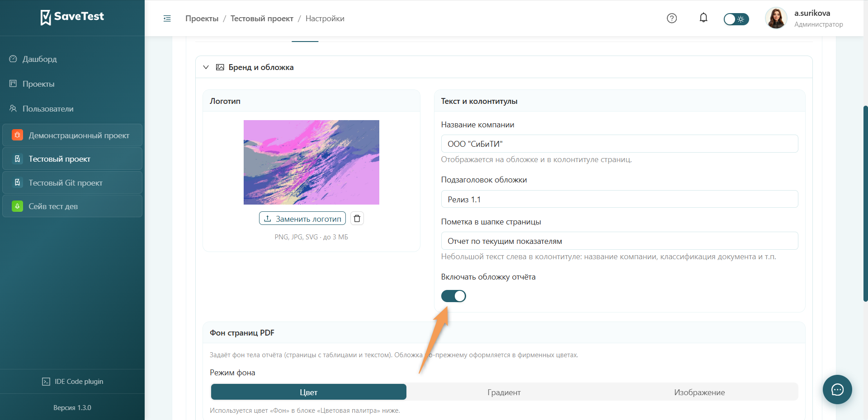Open the help question mark icon
868x420 pixels.
click(672, 18)
